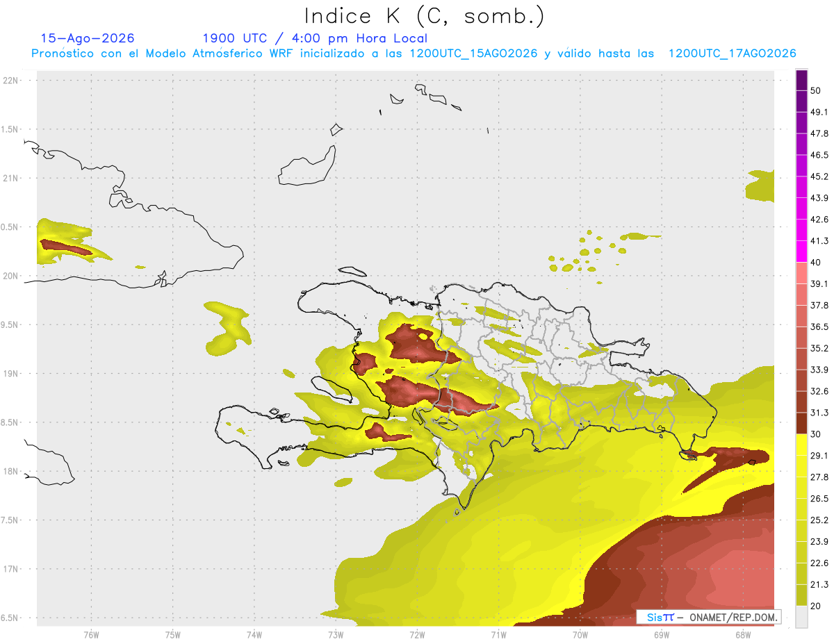Viewport: 834px width, 644px height.
Task: Click the 68W longitude label
Action: [x=743, y=634]
